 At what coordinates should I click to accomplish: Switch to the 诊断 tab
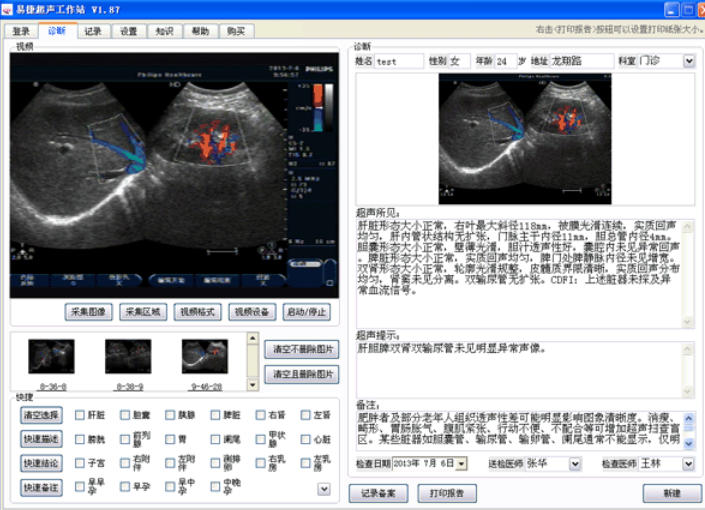click(57, 31)
